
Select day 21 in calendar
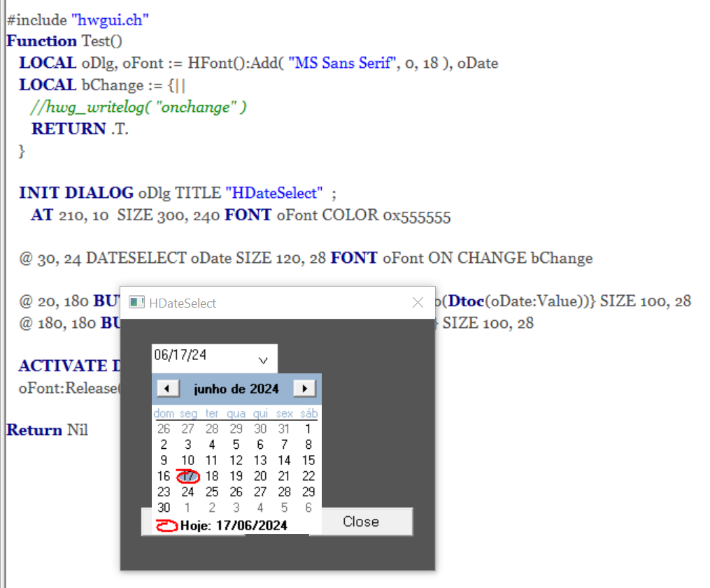(284, 476)
